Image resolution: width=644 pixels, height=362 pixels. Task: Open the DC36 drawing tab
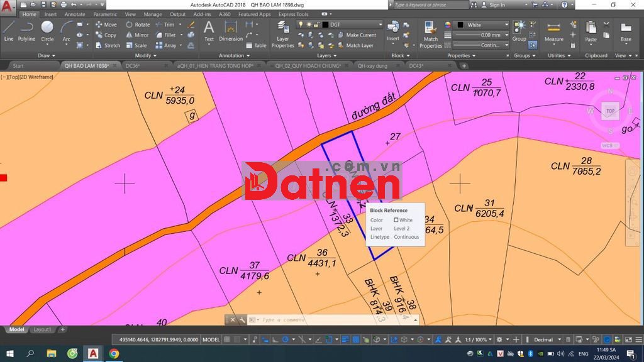[x=133, y=65]
